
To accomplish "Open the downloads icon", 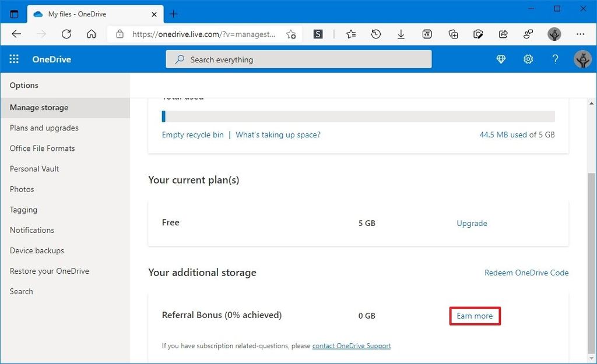I will [x=401, y=34].
